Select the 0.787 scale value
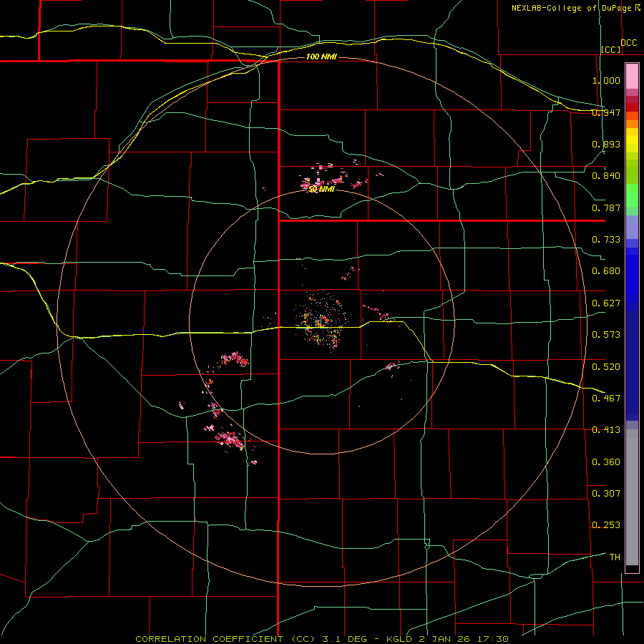This screenshot has height=644, width=644. point(606,208)
